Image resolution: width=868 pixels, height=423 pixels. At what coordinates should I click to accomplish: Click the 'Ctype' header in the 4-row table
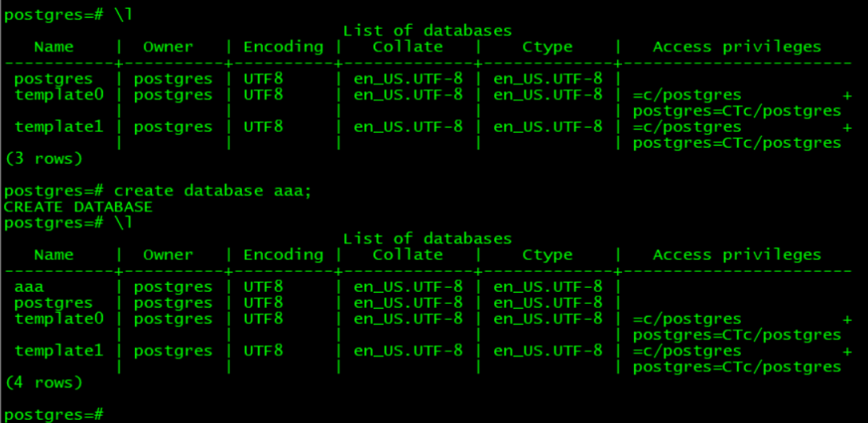click(x=547, y=255)
